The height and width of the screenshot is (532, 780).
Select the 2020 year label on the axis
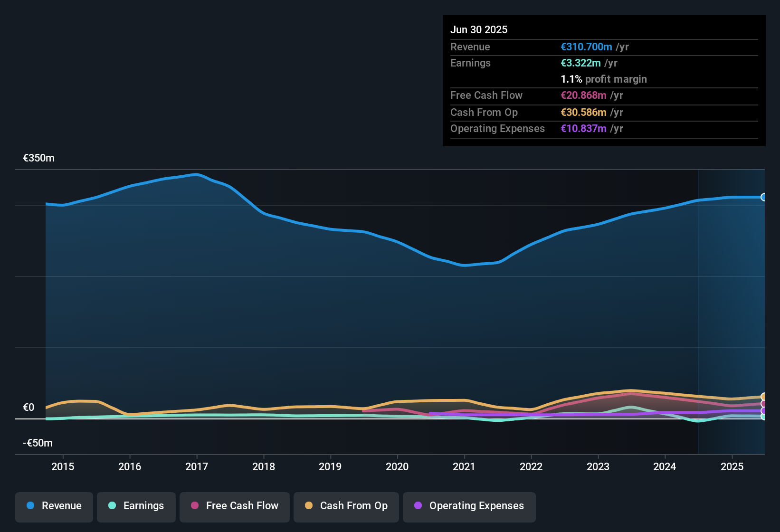(x=397, y=467)
